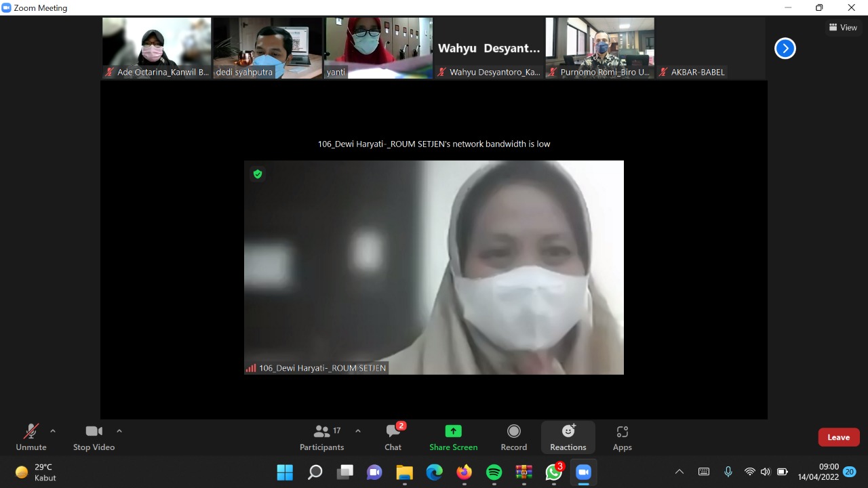This screenshot has height=488, width=868.
Task: Open the View layout menu
Action: (843, 28)
